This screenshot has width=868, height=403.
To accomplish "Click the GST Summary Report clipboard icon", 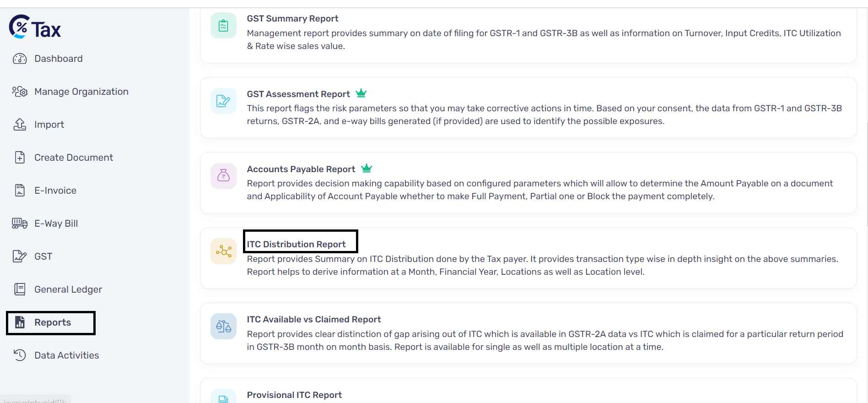I will pos(223,26).
